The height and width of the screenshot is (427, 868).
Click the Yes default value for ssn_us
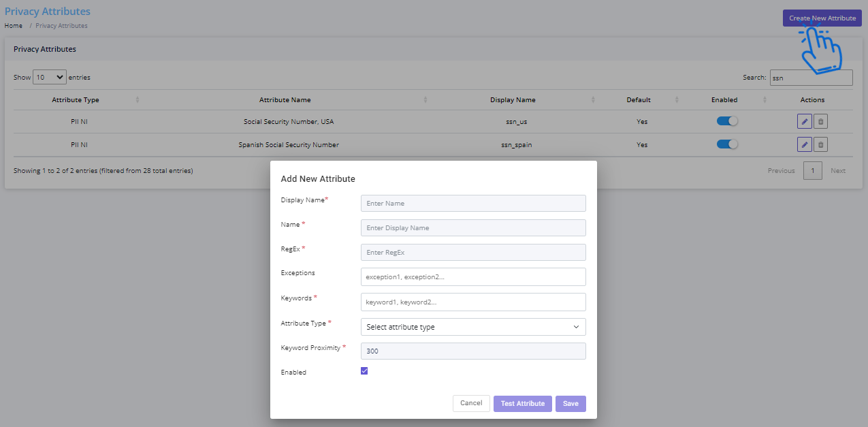click(642, 122)
